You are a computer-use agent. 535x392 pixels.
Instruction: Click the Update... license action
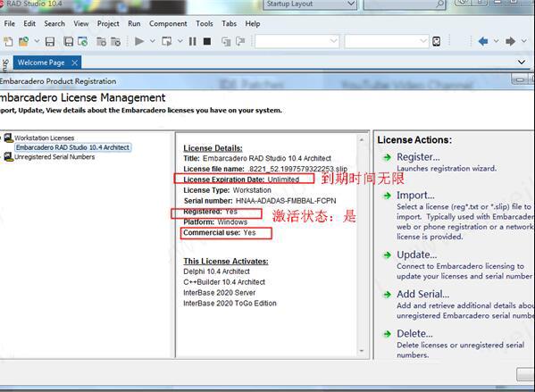point(416,254)
